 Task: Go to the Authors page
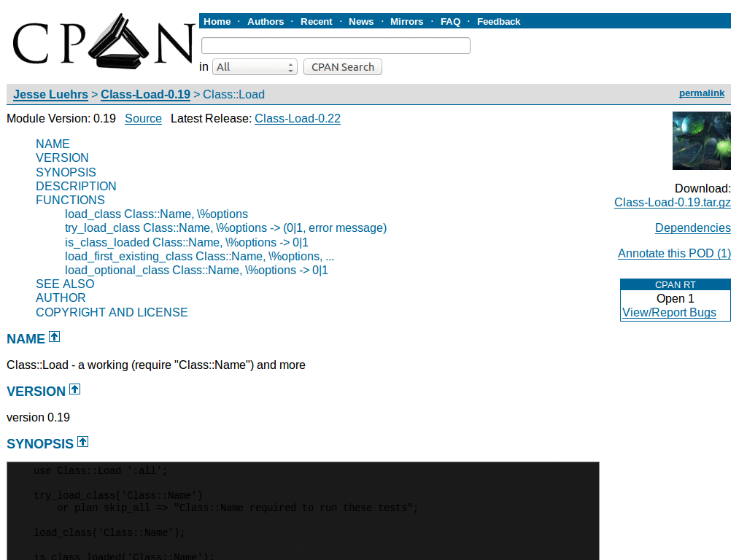coord(266,21)
